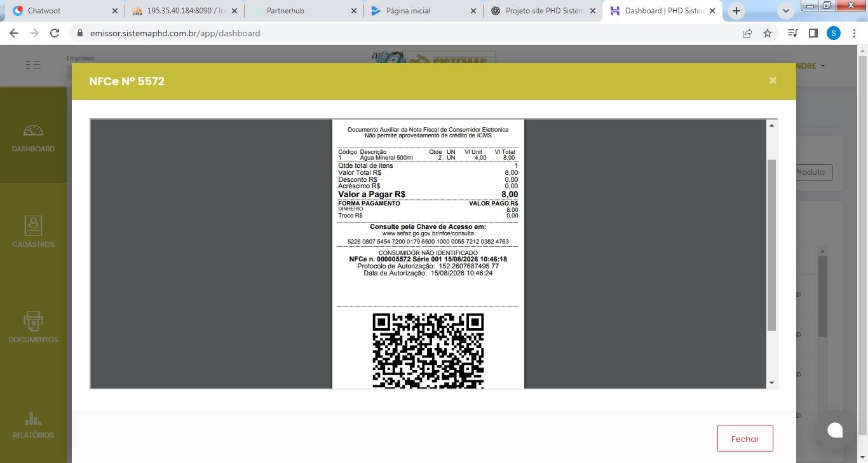Click the address bar URL field
Image resolution: width=868 pixels, height=463 pixels.
(x=407, y=33)
